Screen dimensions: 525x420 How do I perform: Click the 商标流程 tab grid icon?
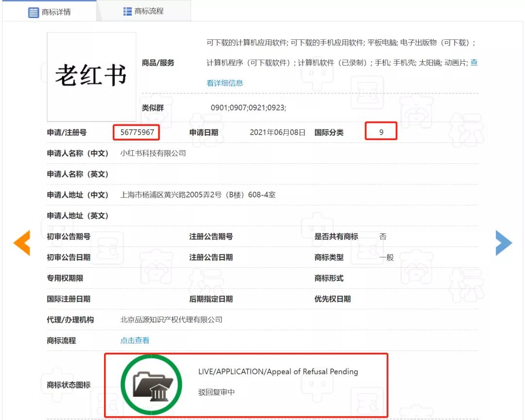[127, 11]
